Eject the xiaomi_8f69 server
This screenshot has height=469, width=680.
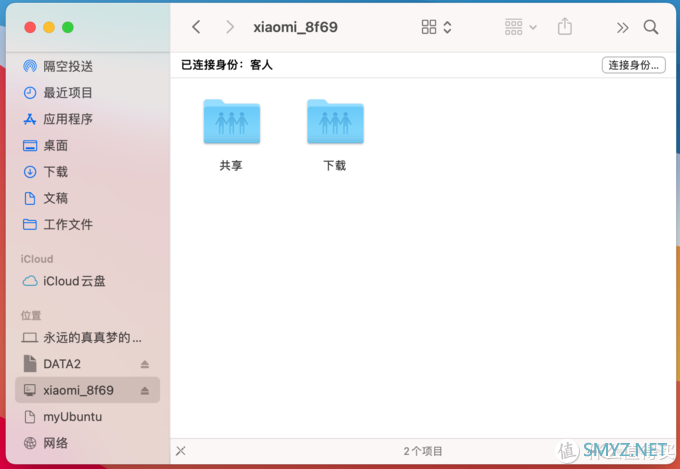[x=145, y=391]
